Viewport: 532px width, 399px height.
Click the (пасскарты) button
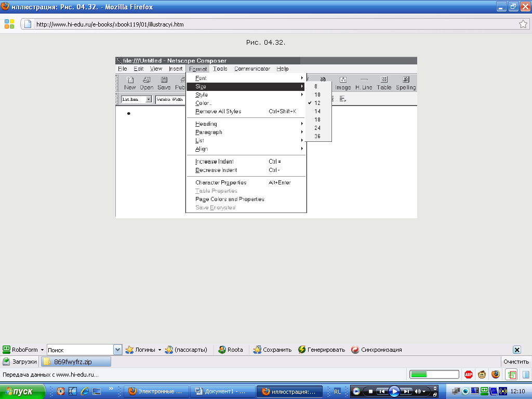click(x=186, y=350)
